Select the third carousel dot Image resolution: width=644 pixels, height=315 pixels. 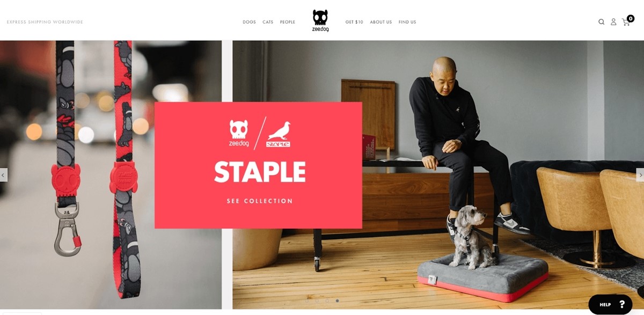point(327,301)
